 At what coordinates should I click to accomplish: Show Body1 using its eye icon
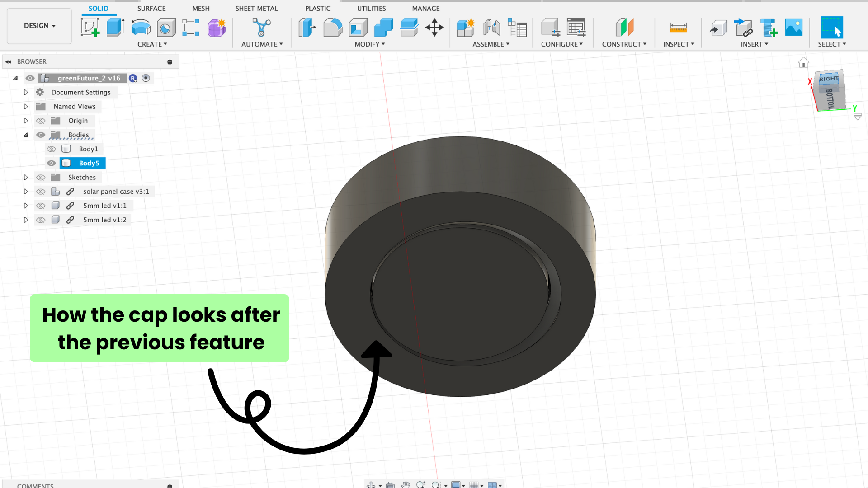pyautogui.click(x=52, y=149)
